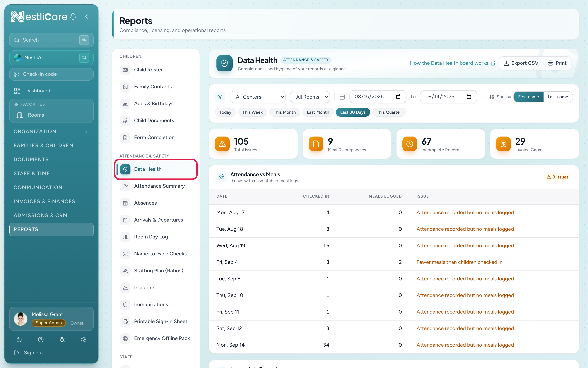Select the Today date range
This screenshot has height=368, width=588.
(x=225, y=112)
